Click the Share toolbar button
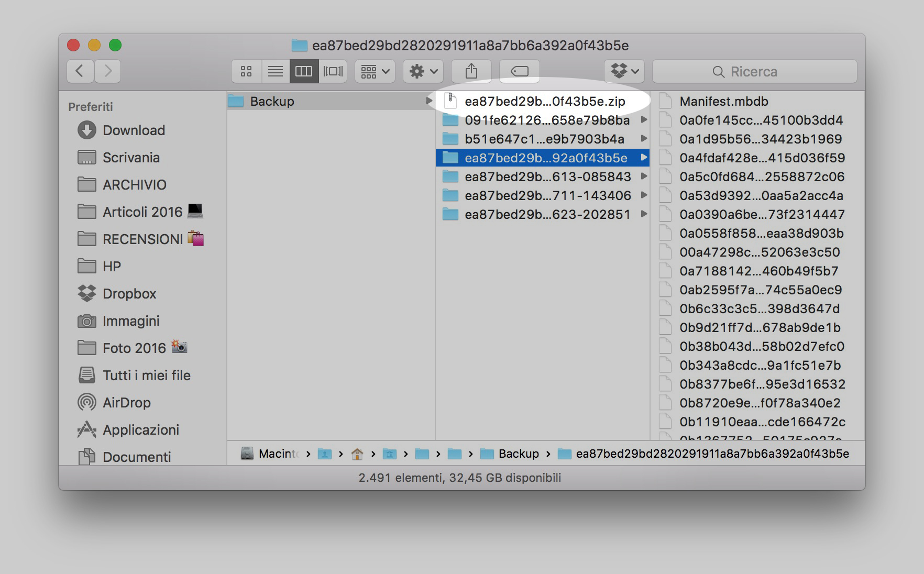 point(471,71)
